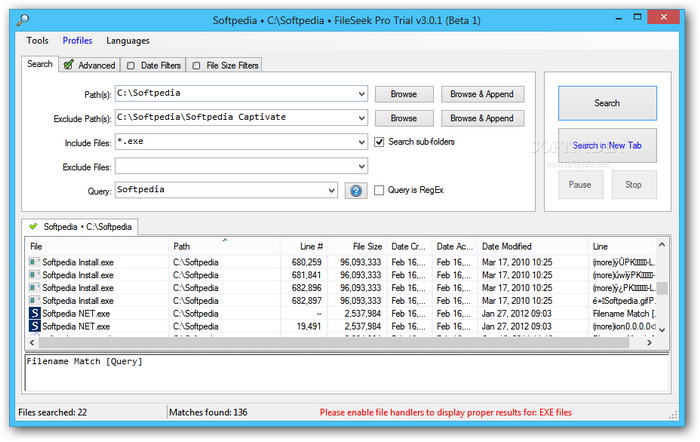This screenshot has width=700, height=442.
Task: Click Browse next to Exclude Path(s)
Action: (404, 118)
